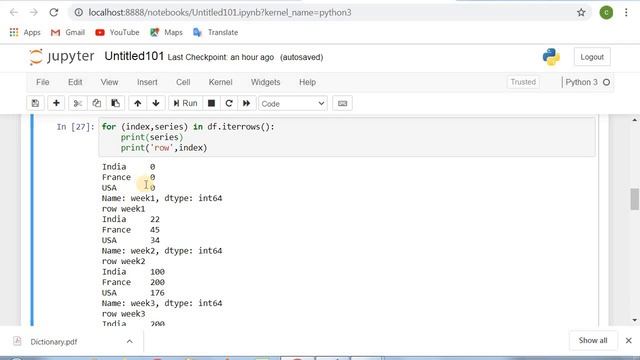Viewport: 640px width, 360px height.
Task: Restart the kernel with the circular arrow icon
Action: pos(229,103)
